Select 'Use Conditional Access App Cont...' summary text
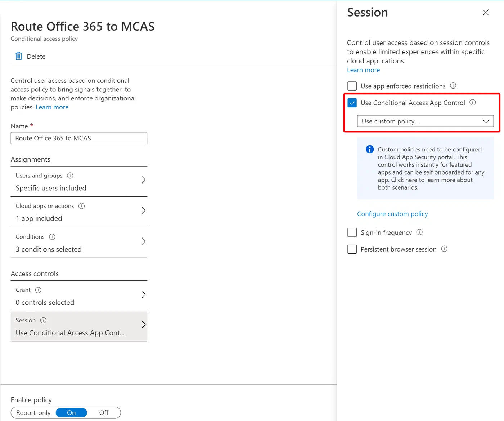Screen dimensions: 504x421 [70, 333]
